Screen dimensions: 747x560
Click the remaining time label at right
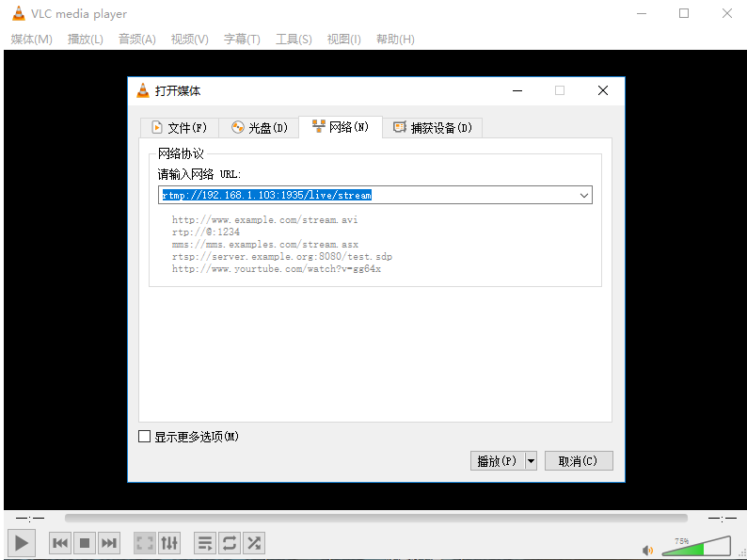(723, 518)
